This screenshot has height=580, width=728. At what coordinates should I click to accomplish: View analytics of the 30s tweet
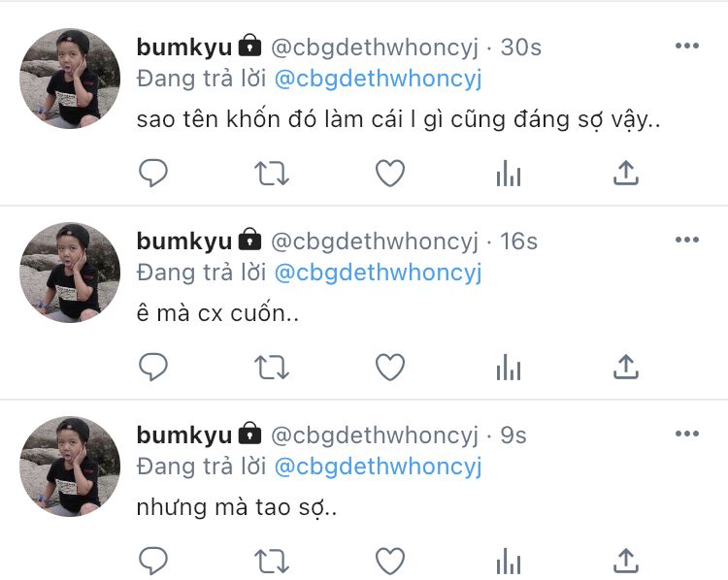pyautogui.click(x=509, y=173)
